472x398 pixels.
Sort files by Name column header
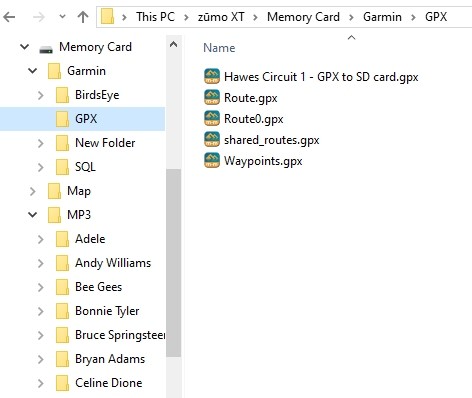point(219,48)
